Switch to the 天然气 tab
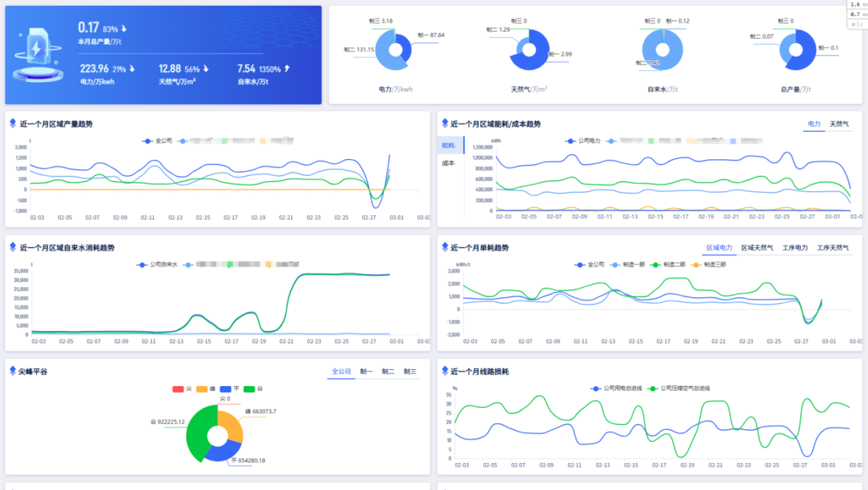868x490 pixels. 839,125
